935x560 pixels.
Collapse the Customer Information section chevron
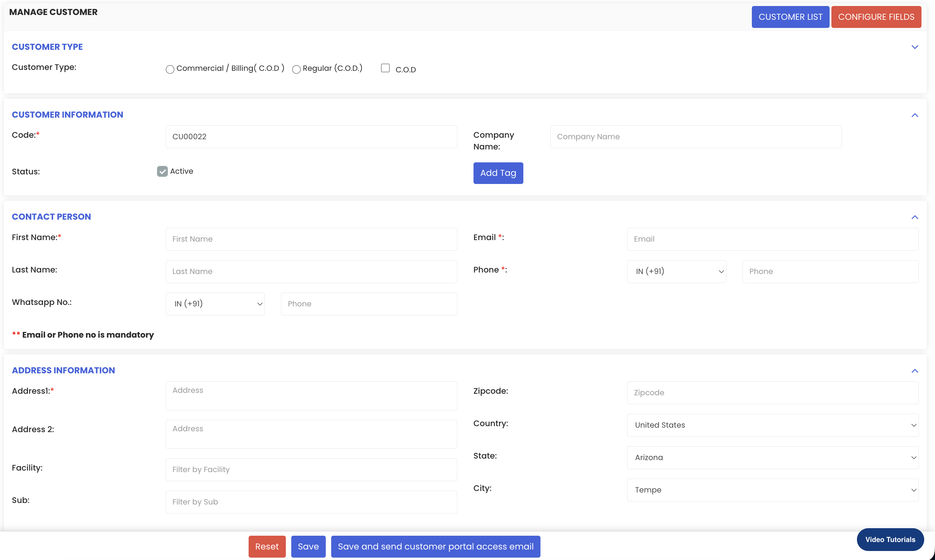[914, 115]
